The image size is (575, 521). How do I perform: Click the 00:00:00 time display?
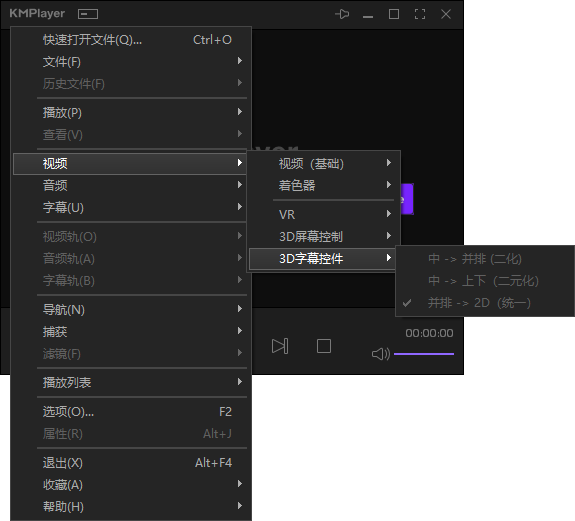click(429, 333)
